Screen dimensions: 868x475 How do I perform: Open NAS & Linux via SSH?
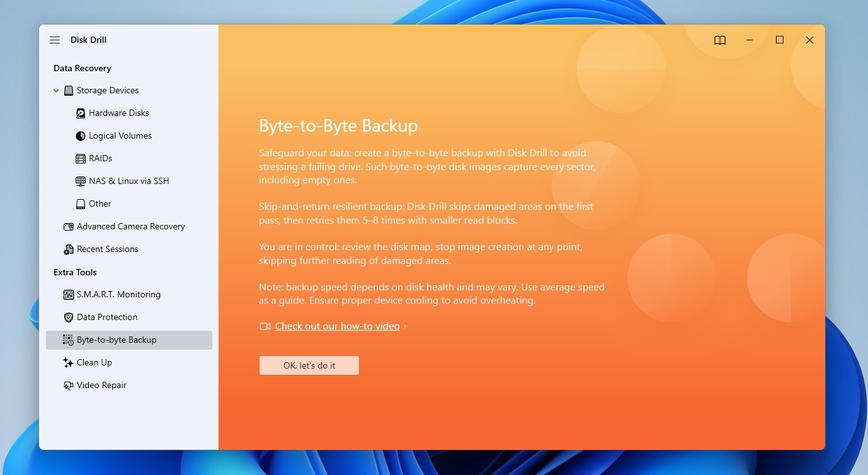pyautogui.click(x=129, y=181)
